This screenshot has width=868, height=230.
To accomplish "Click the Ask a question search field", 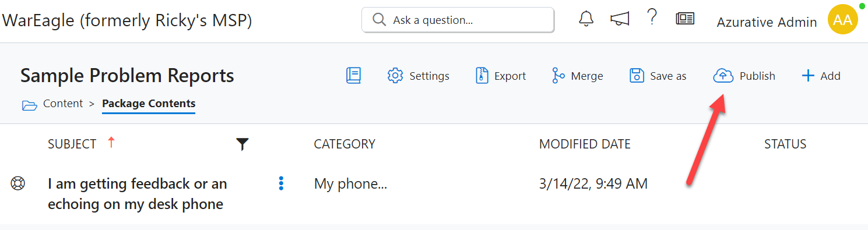I will [x=458, y=20].
